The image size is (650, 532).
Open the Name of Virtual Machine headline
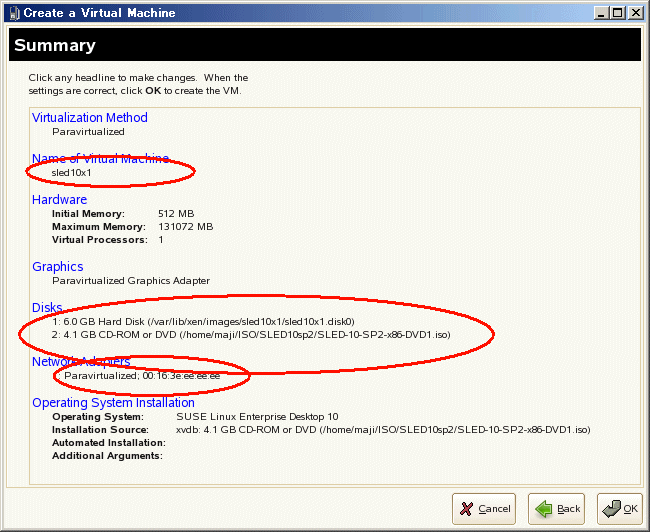point(100,158)
